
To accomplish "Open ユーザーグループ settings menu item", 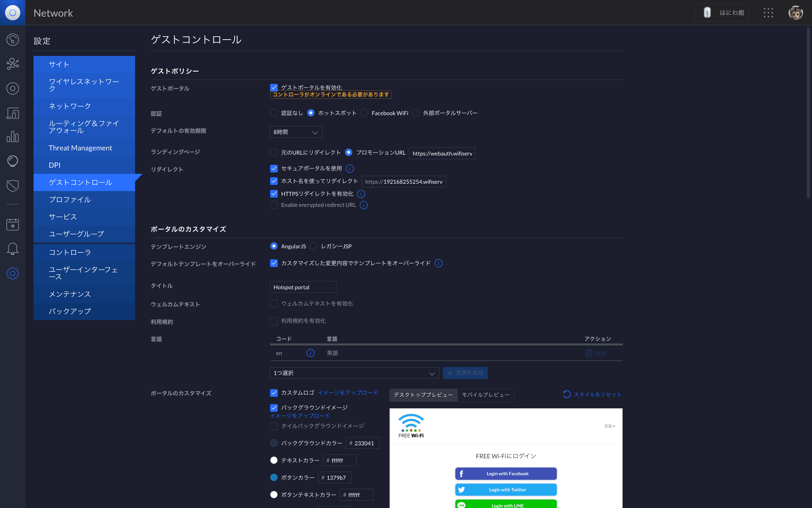I will 84,234.
